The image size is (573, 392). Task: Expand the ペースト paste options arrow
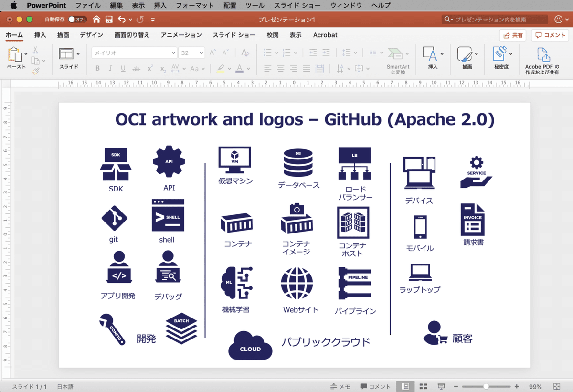tap(26, 53)
